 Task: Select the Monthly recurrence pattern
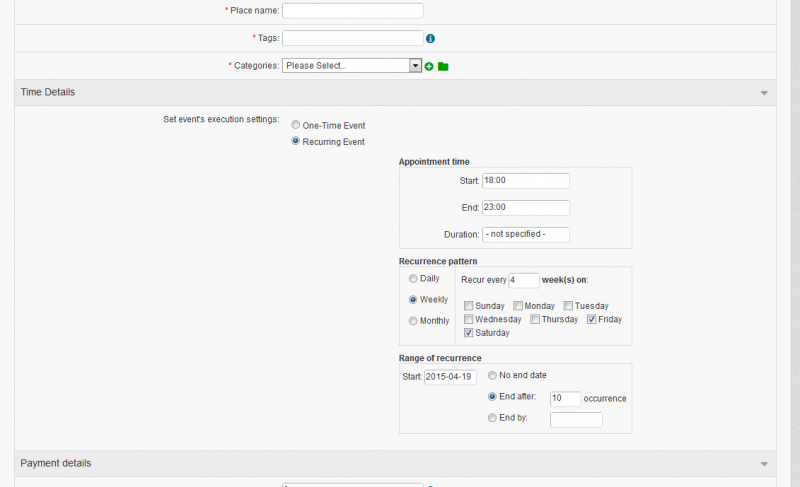(x=412, y=321)
